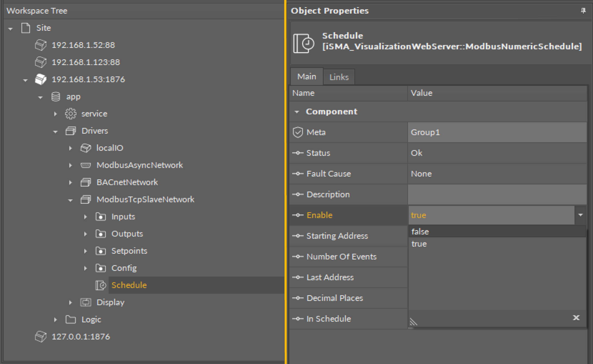Select false in the Enable dropdown list
This screenshot has height=364, width=593.
point(420,232)
